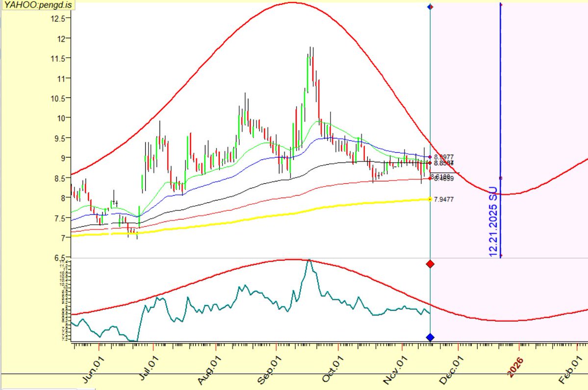This screenshot has width=588, height=390.
Task: Click the Dec.01 date axis label
Action: tap(451, 370)
